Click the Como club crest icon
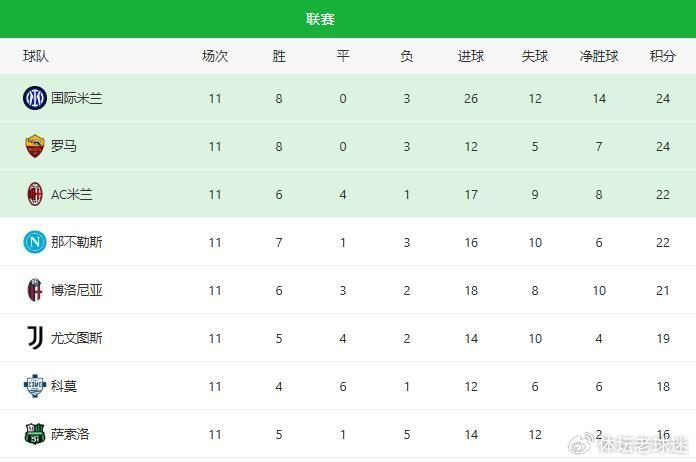The width and height of the screenshot is (696, 462). point(35,386)
